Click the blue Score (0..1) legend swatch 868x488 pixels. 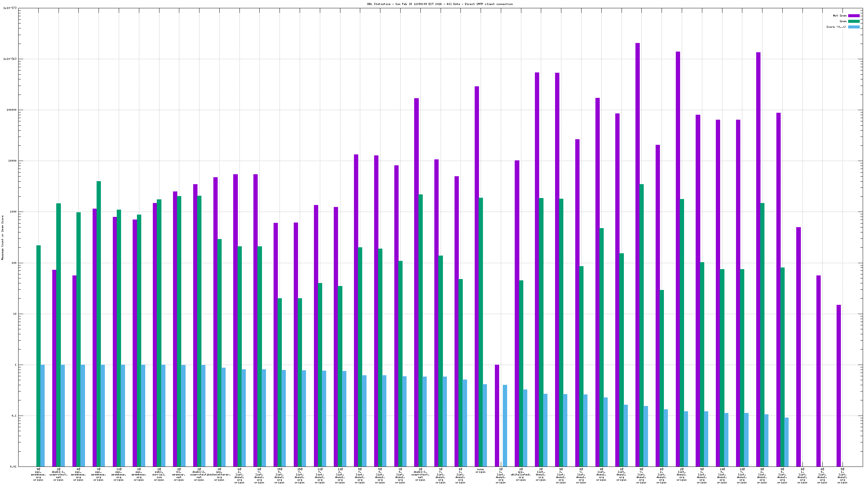(853, 27)
